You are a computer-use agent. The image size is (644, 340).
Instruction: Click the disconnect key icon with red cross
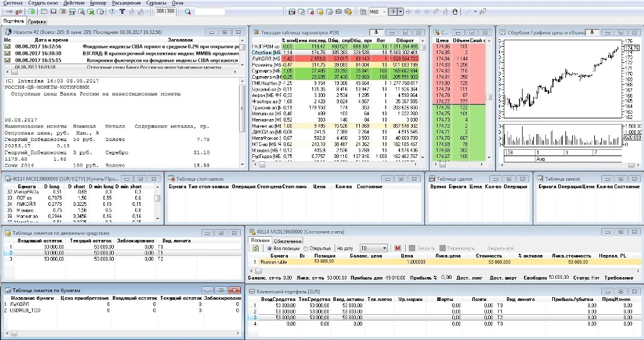19,12
